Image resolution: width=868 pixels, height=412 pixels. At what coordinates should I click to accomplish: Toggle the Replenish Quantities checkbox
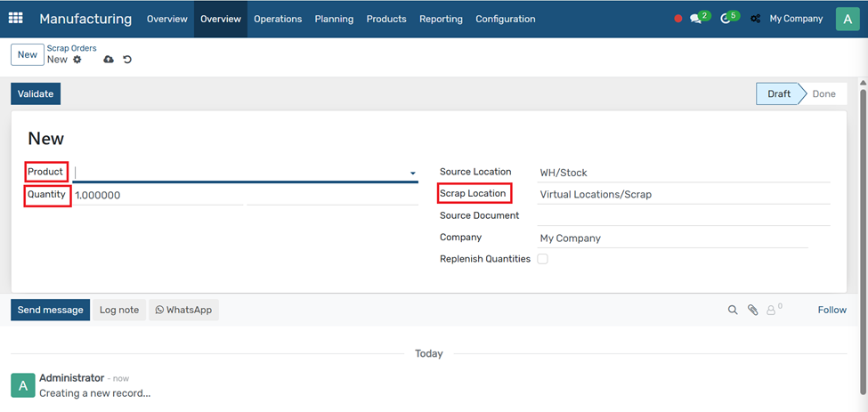pyautogui.click(x=542, y=259)
